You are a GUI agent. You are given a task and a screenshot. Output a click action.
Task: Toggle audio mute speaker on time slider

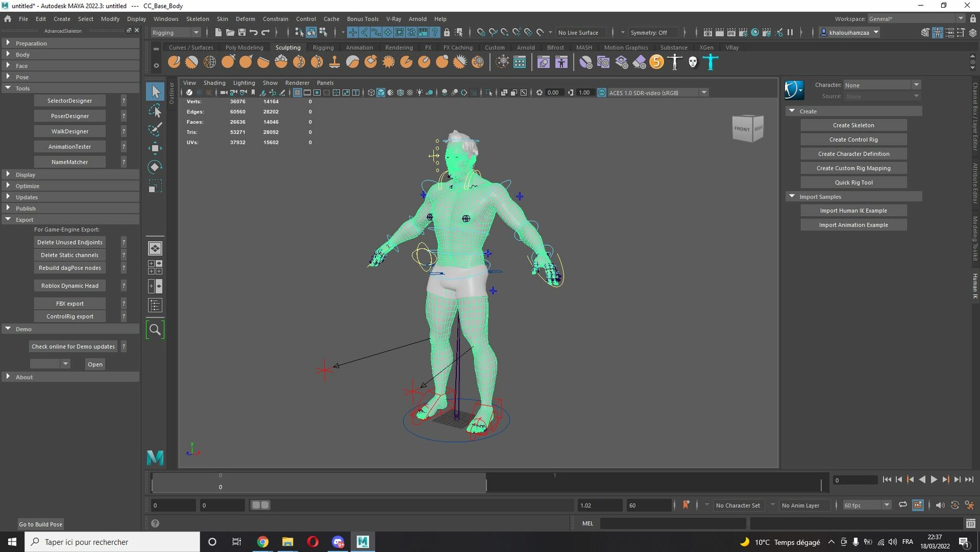pos(940,505)
